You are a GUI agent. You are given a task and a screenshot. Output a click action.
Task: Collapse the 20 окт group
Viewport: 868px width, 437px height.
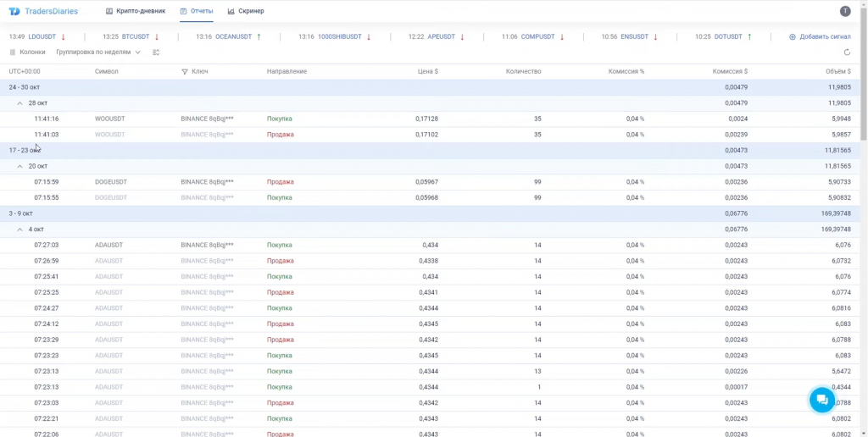click(x=20, y=166)
